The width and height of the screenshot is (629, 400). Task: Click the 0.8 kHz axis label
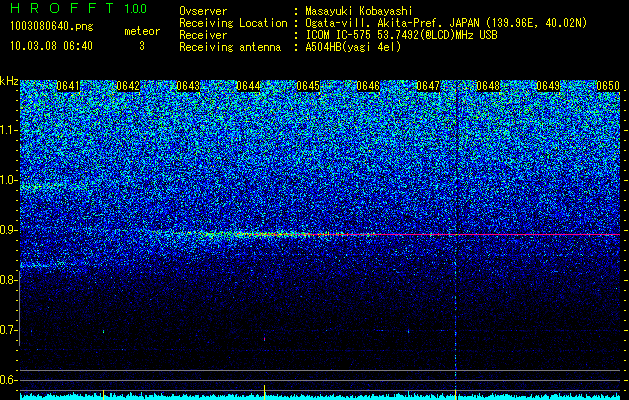[x=8, y=280]
